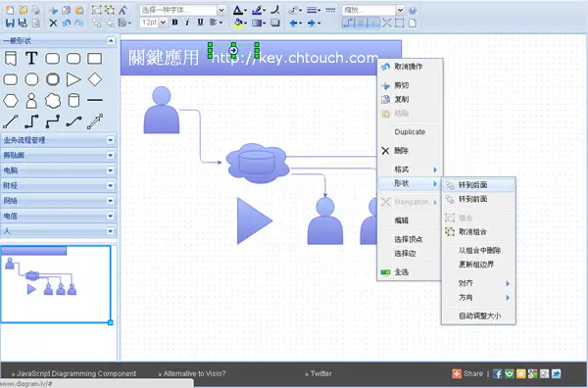Choose the hexagon shape
Image resolution: width=588 pixels, height=388 pixels.
point(11,101)
